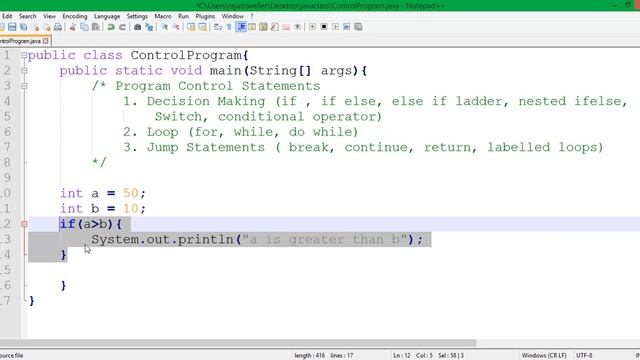Click the System.out.println statement text
The image size is (640, 360).
coord(257,239)
